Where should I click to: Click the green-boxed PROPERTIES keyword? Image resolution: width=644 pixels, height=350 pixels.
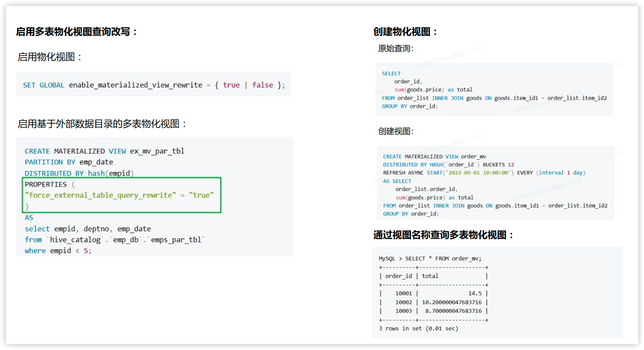pos(46,184)
